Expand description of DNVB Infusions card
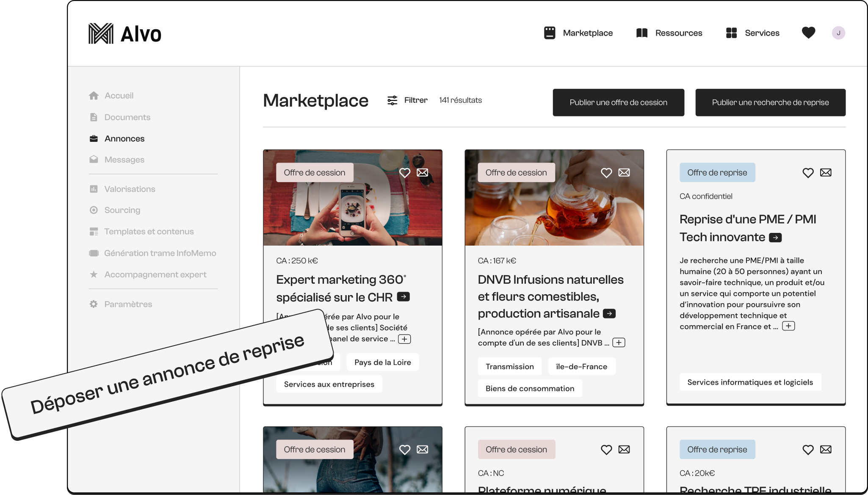868x495 pixels. pyautogui.click(x=619, y=343)
